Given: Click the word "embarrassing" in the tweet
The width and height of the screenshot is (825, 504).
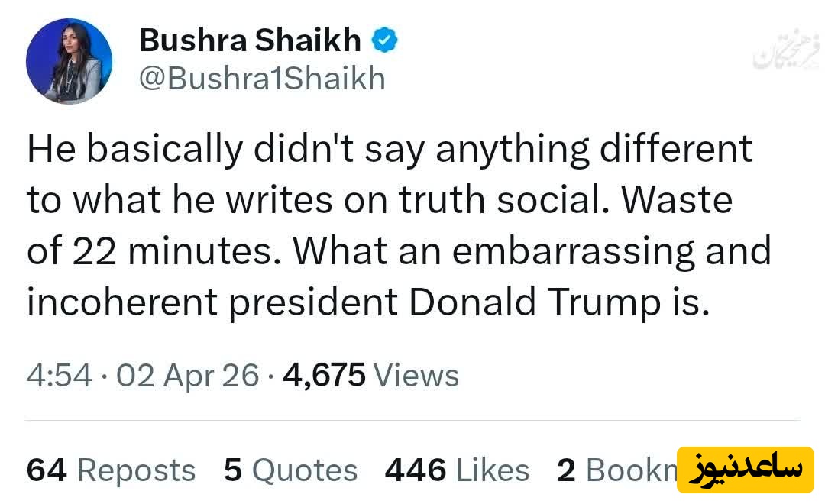Looking at the screenshot, I should (x=574, y=251).
